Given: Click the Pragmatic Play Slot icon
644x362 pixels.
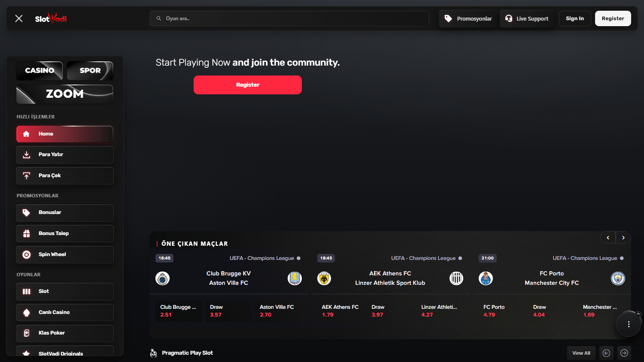Looking at the screenshot, I should point(153,353).
